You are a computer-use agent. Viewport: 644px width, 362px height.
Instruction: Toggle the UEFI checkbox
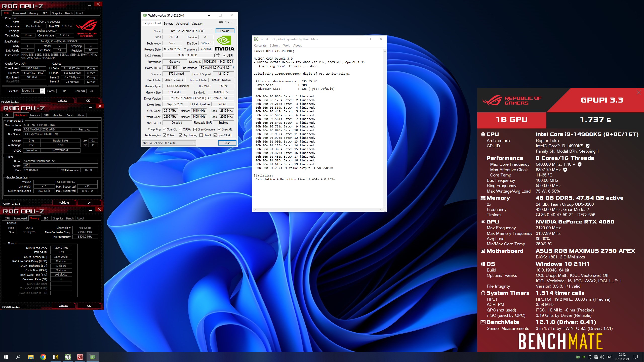pyautogui.click(x=224, y=56)
